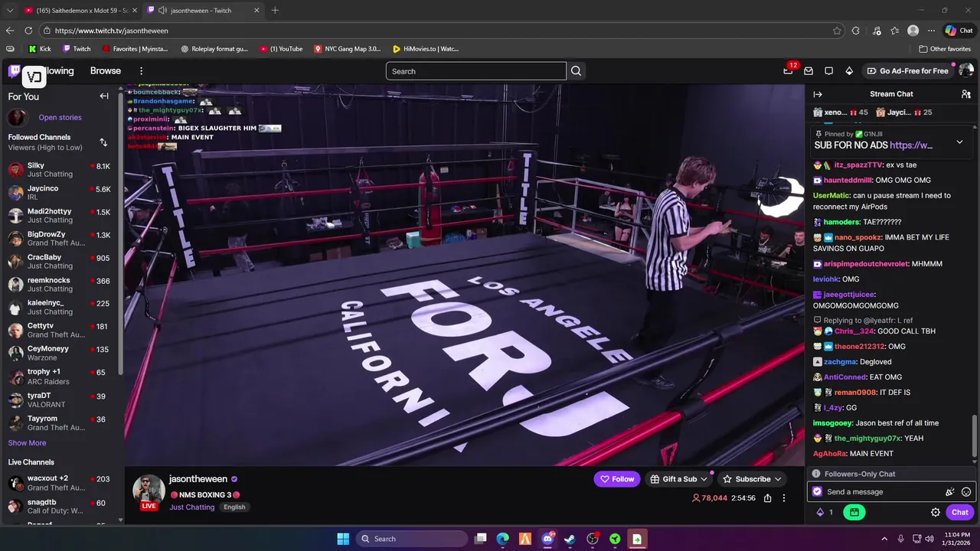This screenshot has width=980, height=551.
Task: Open Other favorites folder
Action: tap(943, 49)
